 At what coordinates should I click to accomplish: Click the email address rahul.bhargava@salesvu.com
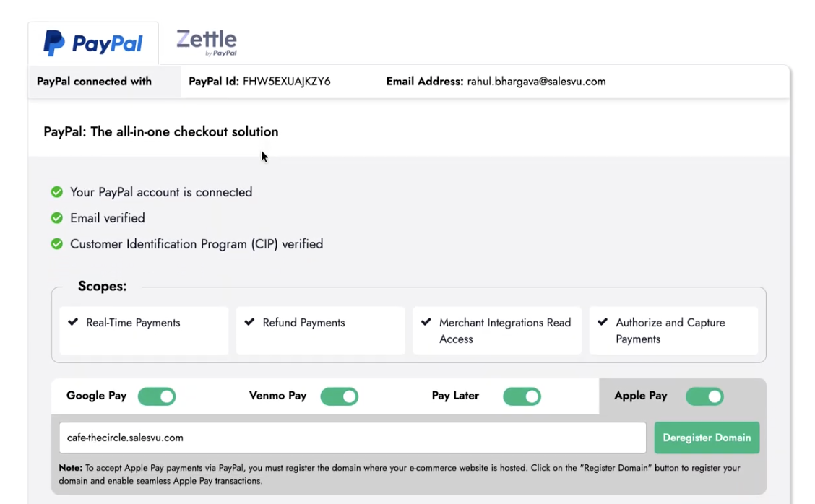click(536, 82)
